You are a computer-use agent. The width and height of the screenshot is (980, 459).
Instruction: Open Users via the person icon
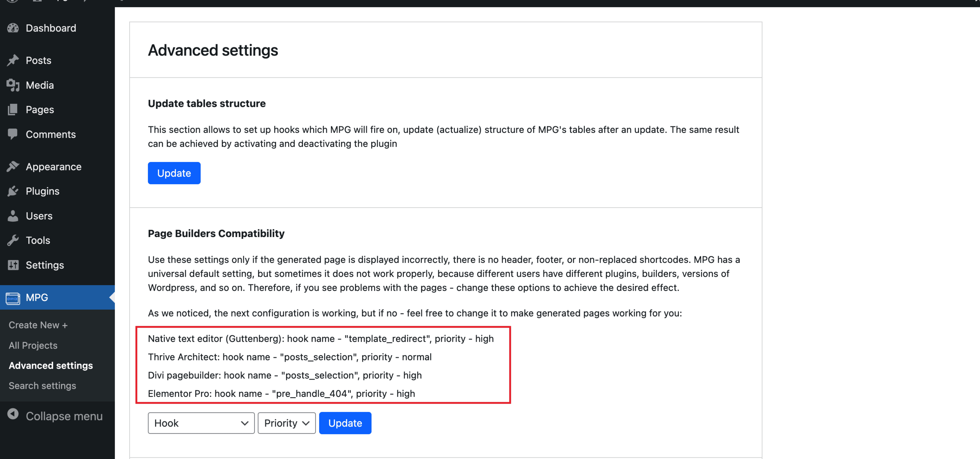[x=13, y=215]
